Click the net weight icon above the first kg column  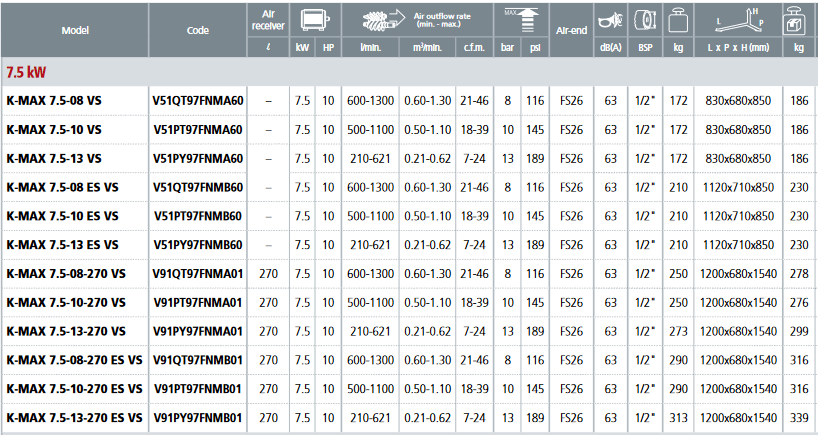pos(678,21)
